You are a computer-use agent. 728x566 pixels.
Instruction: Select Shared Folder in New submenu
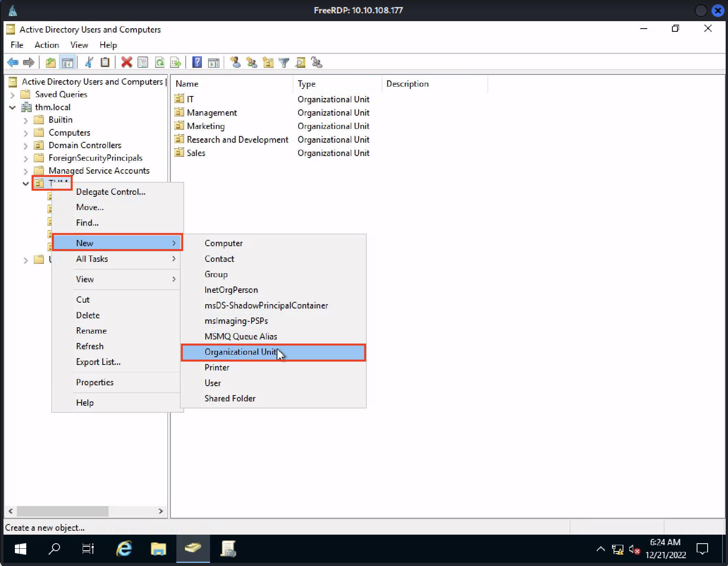[273, 398]
